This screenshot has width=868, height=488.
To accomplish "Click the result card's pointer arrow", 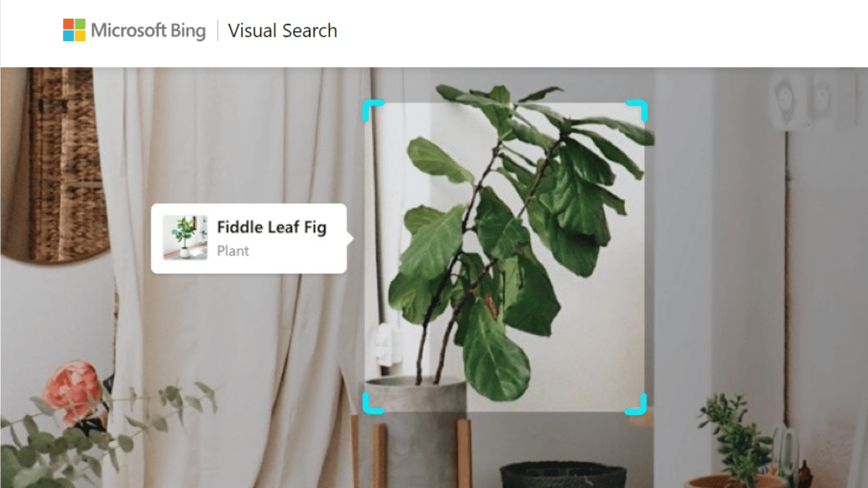I will tap(349, 239).
